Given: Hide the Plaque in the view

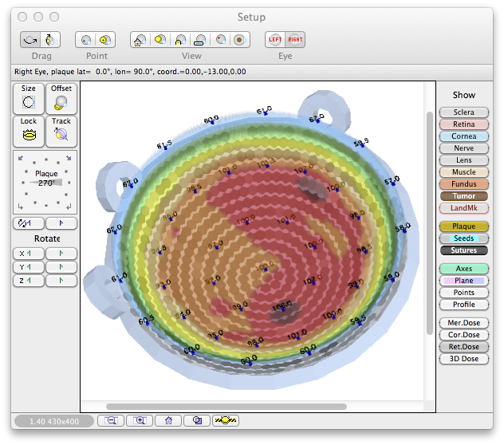Looking at the screenshot, I should pos(463,226).
